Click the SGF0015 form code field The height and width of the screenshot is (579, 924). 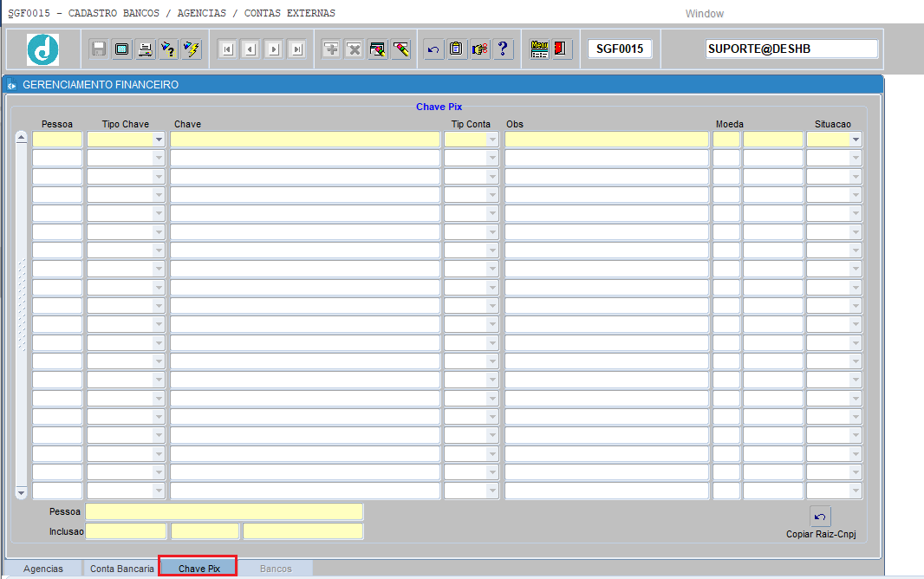point(620,49)
